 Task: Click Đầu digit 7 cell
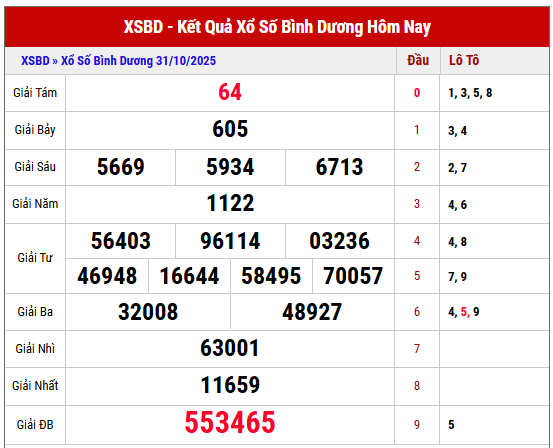417,349
